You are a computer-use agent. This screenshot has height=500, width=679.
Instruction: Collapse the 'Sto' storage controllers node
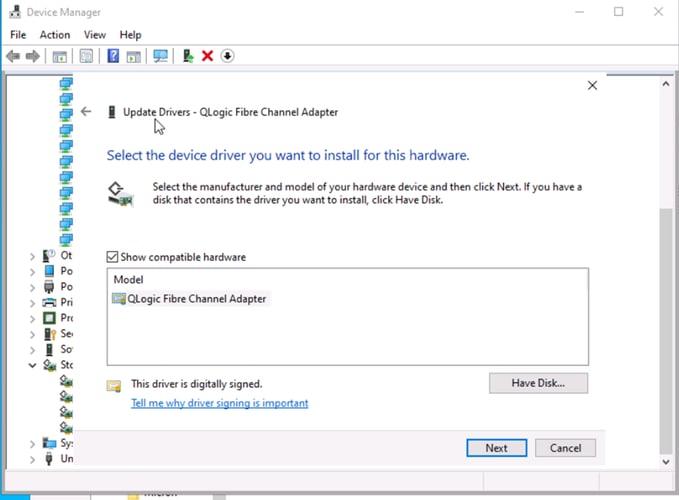pos(32,365)
